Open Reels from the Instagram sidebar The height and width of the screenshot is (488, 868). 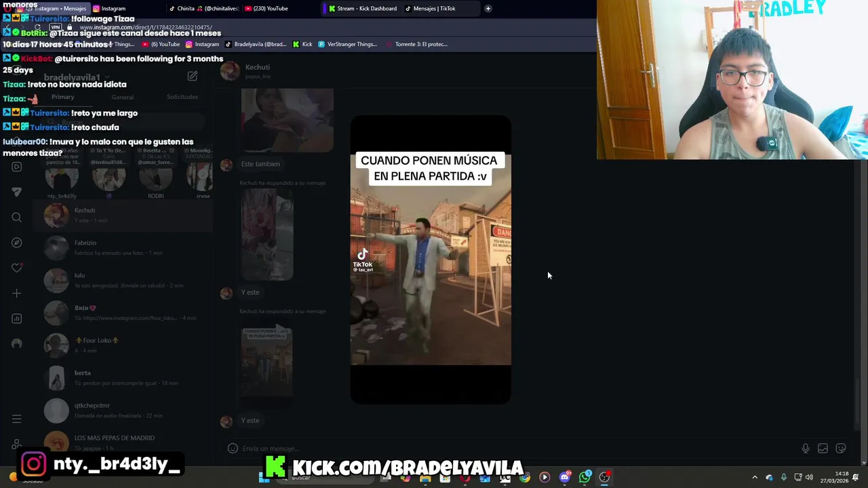pos(17,167)
